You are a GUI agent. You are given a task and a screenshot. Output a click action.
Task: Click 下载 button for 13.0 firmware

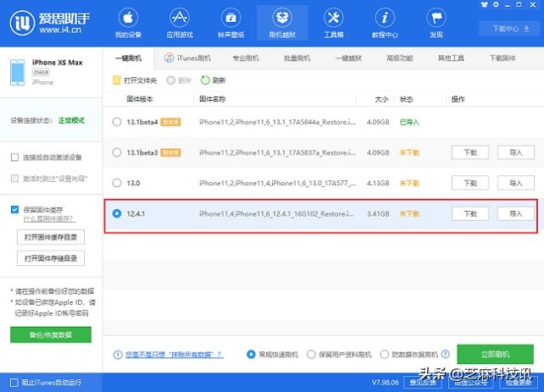tap(470, 183)
